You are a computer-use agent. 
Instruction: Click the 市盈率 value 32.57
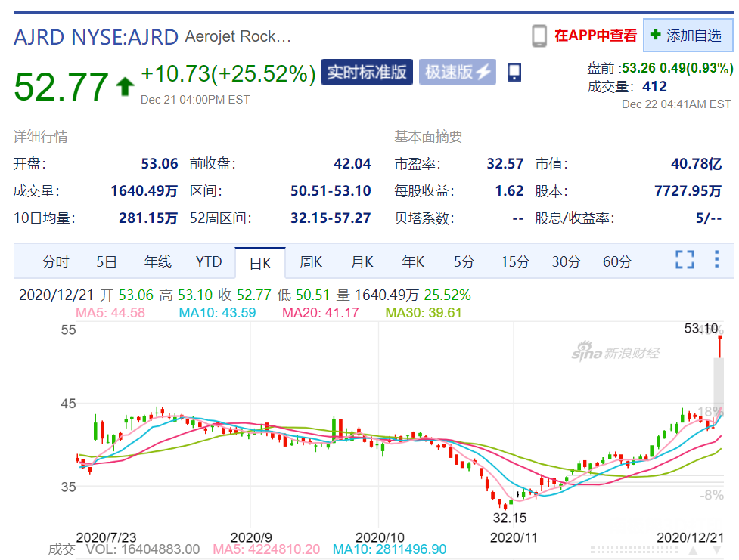click(x=505, y=164)
